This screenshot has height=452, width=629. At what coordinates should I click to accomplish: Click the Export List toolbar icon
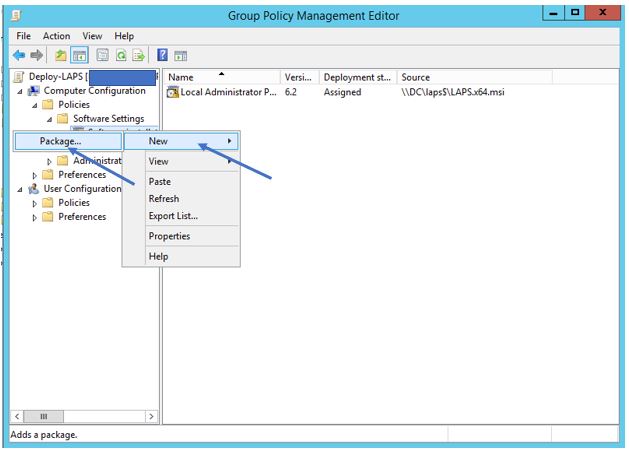(138, 55)
